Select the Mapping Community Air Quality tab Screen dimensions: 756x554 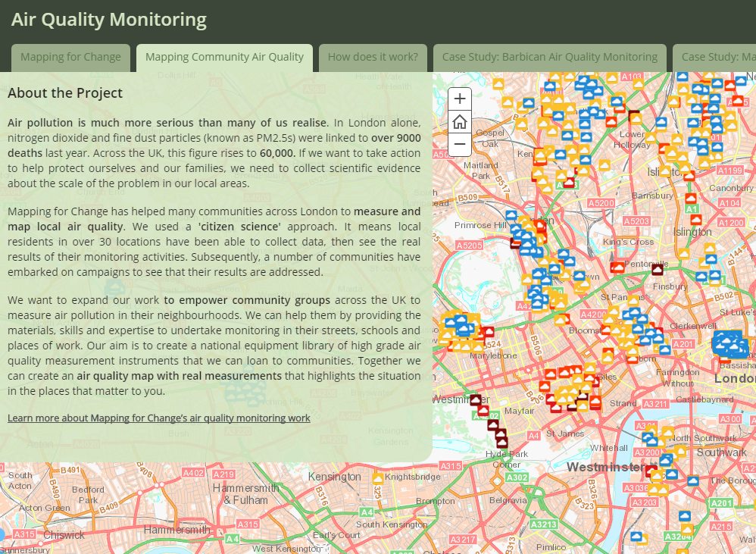click(224, 56)
